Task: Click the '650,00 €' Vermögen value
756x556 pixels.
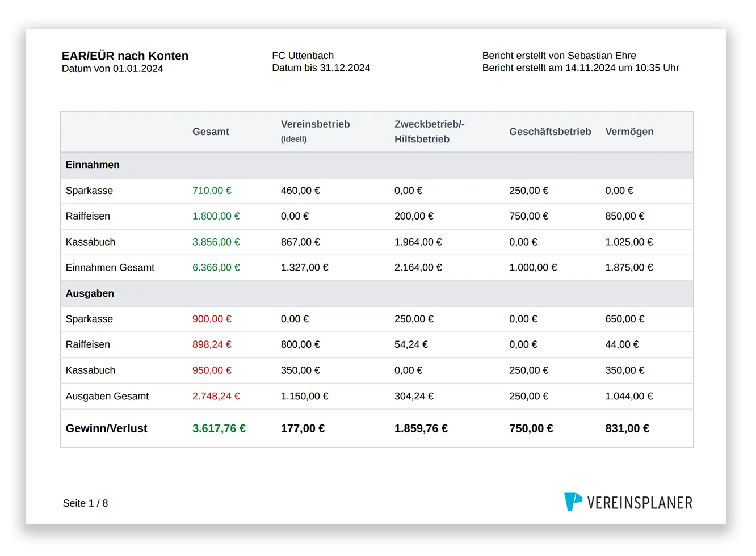Action: (624, 319)
